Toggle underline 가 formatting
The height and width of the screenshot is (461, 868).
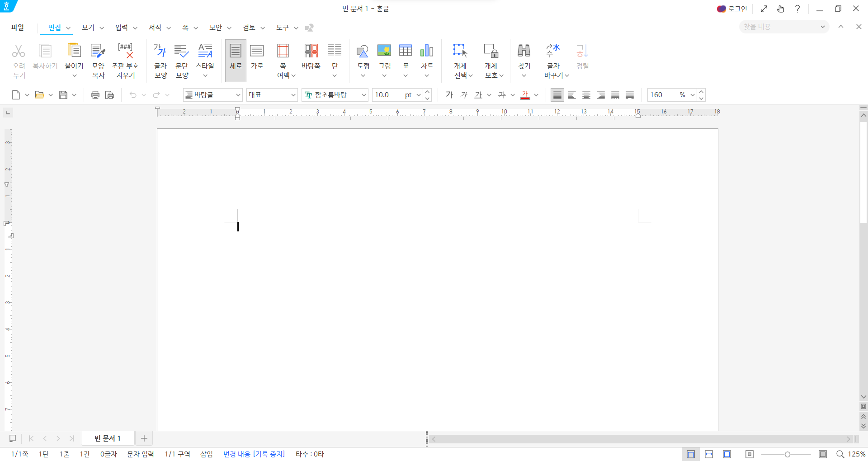click(x=478, y=95)
